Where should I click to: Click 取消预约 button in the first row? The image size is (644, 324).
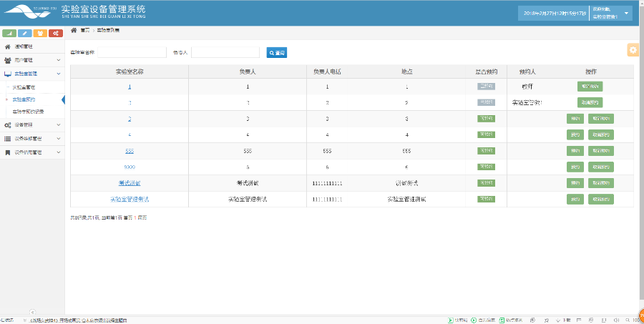point(590,87)
